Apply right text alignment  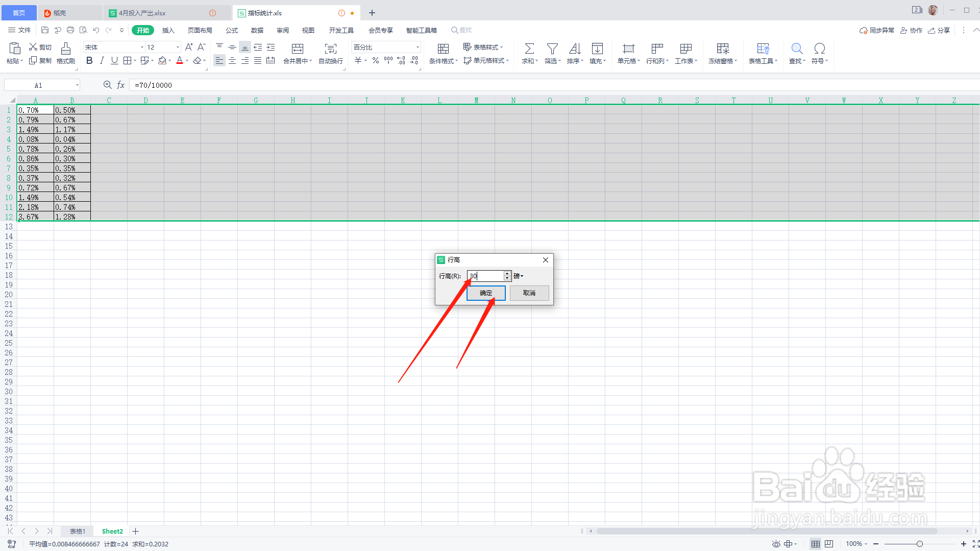[x=245, y=61]
